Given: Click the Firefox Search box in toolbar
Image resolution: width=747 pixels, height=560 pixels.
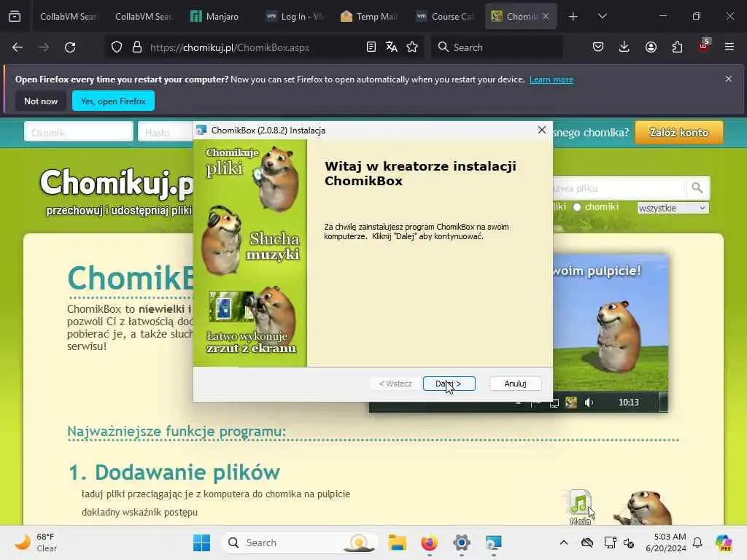Looking at the screenshot, I should pos(497,47).
